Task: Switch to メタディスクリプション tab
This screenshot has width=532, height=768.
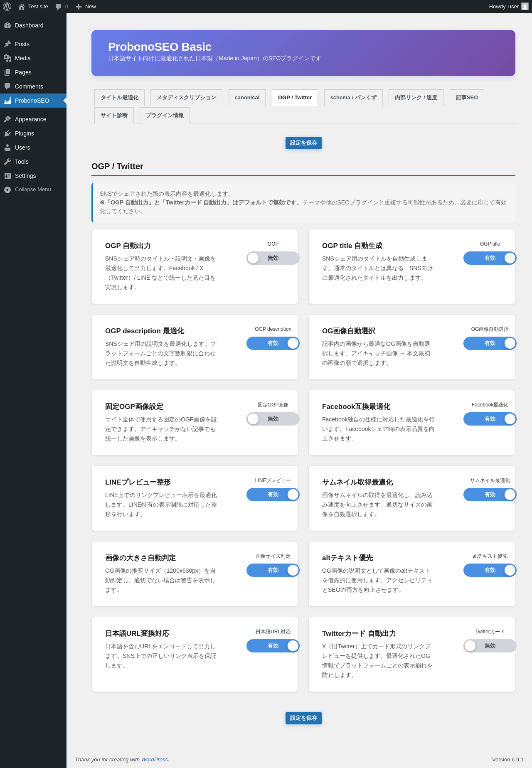Action: pos(186,98)
